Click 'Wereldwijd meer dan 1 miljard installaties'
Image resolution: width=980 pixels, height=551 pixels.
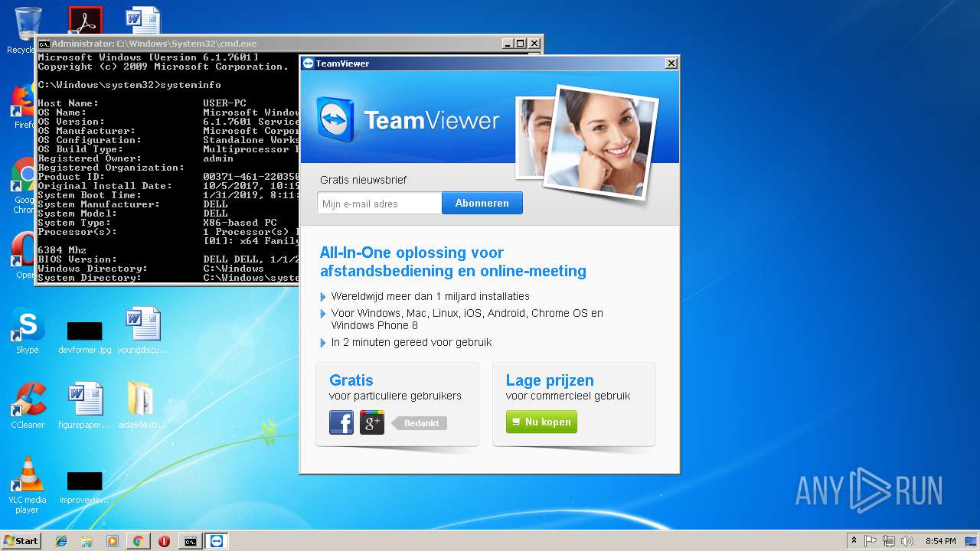[x=430, y=296]
